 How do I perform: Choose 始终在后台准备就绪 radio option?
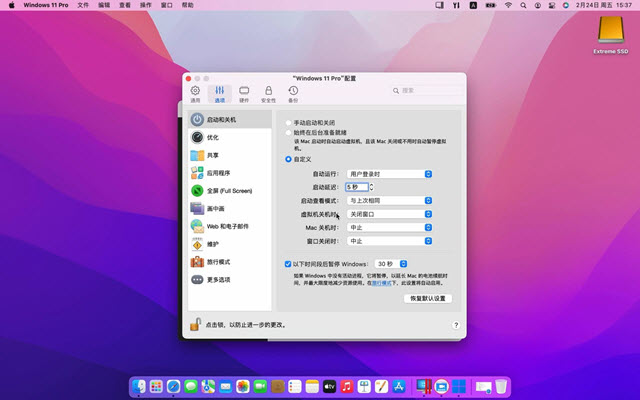pyautogui.click(x=289, y=132)
